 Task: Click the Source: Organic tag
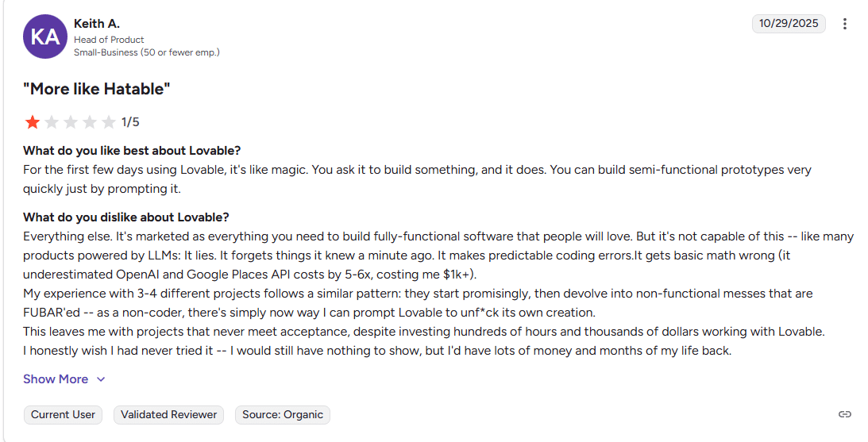pyautogui.click(x=282, y=414)
